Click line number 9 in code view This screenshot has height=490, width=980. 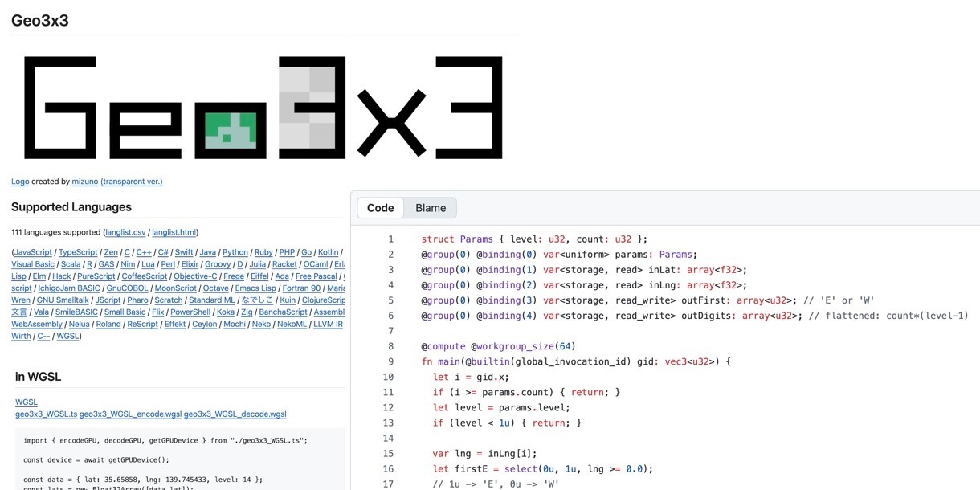tap(390, 361)
